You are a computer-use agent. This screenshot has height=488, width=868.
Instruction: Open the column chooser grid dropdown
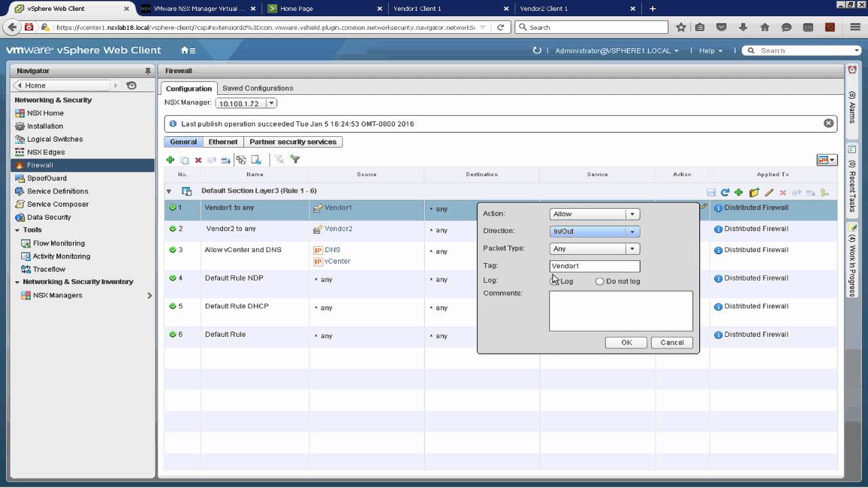pos(827,160)
